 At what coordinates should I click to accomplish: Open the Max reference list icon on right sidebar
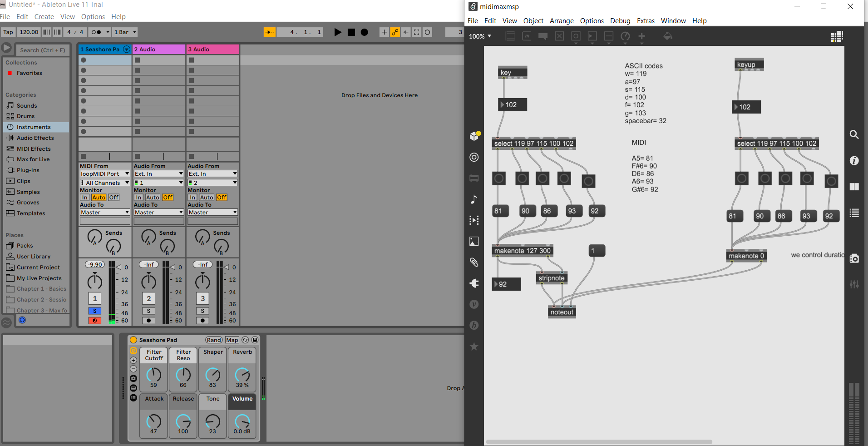pyautogui.click(x=854, y=213)
